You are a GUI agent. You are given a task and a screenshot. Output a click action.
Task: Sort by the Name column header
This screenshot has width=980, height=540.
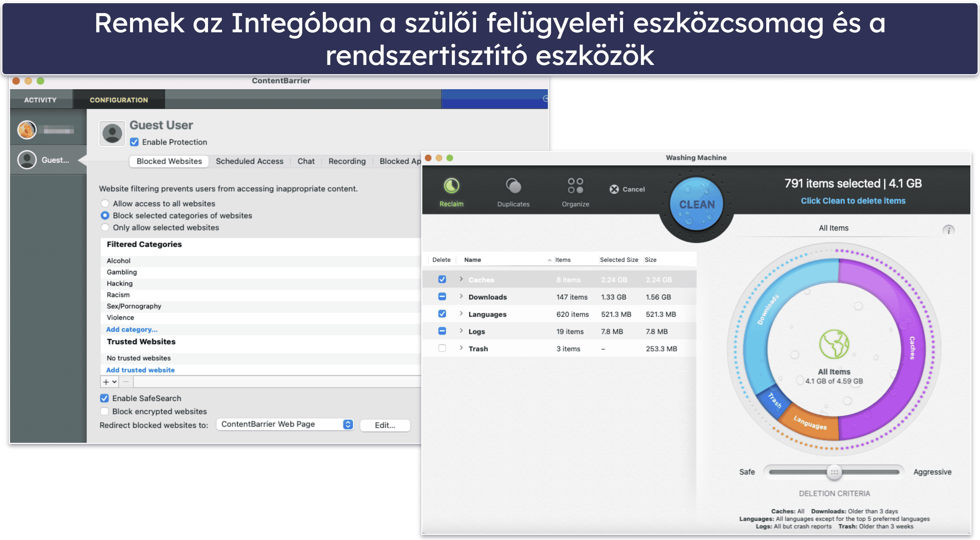coord(505,260)
